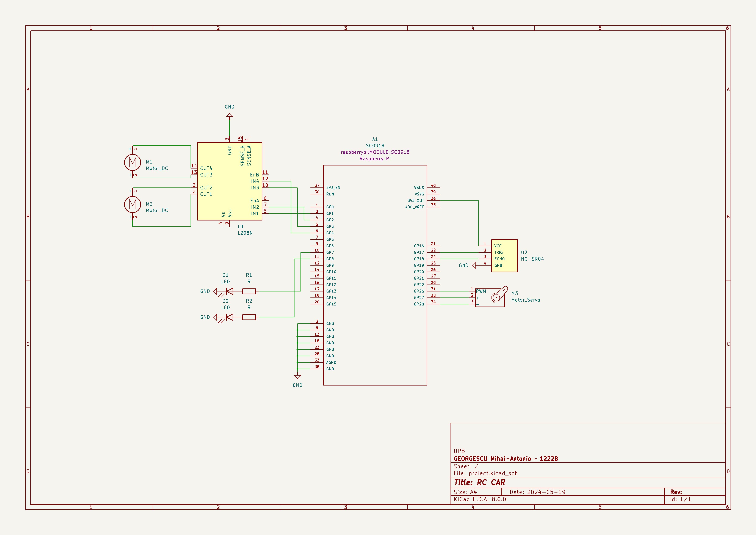Screen dimensions: 756x535
Task: Click the GP0 pin label
Action: click(330, 207)
